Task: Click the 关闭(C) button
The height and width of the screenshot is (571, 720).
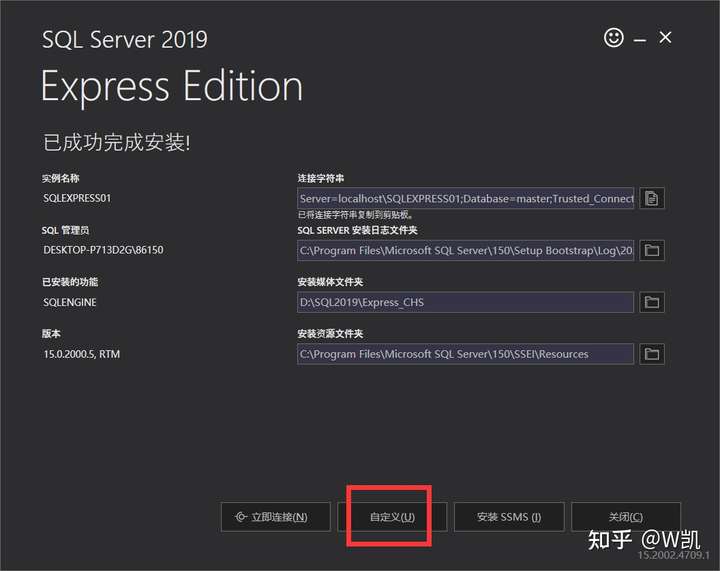Action: [x=625, y=517]
